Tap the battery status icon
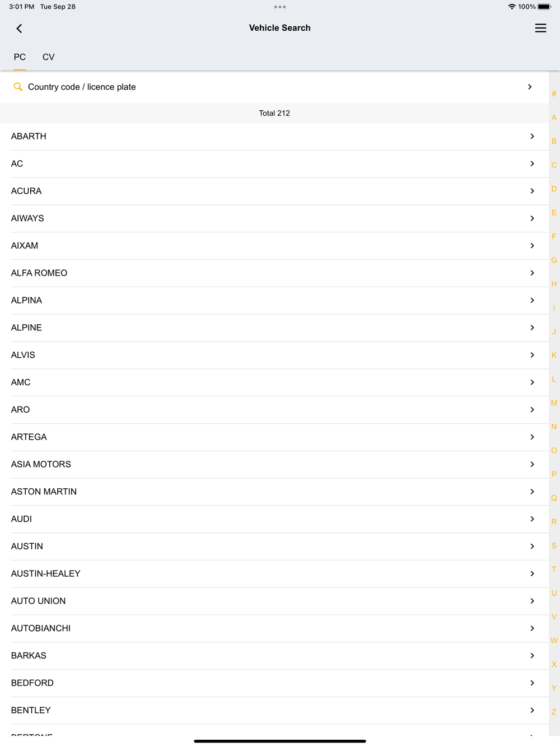The width and height of the screenshot is (560, 747). coord(544,7)
